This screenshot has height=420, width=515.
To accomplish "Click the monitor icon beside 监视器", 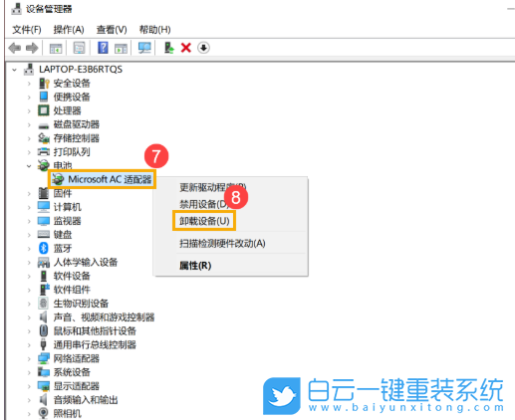I will [x=44, y=221].
